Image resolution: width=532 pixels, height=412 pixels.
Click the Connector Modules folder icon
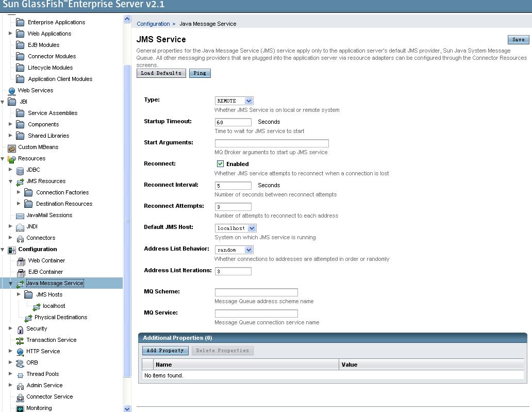pyautogui.click(x=20, y=56)
